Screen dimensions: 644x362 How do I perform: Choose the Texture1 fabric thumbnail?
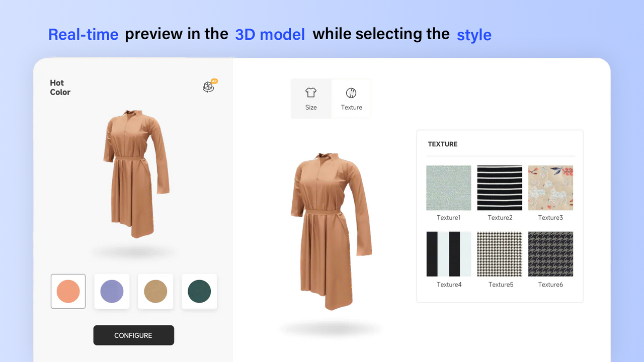(x=449, y=188)
